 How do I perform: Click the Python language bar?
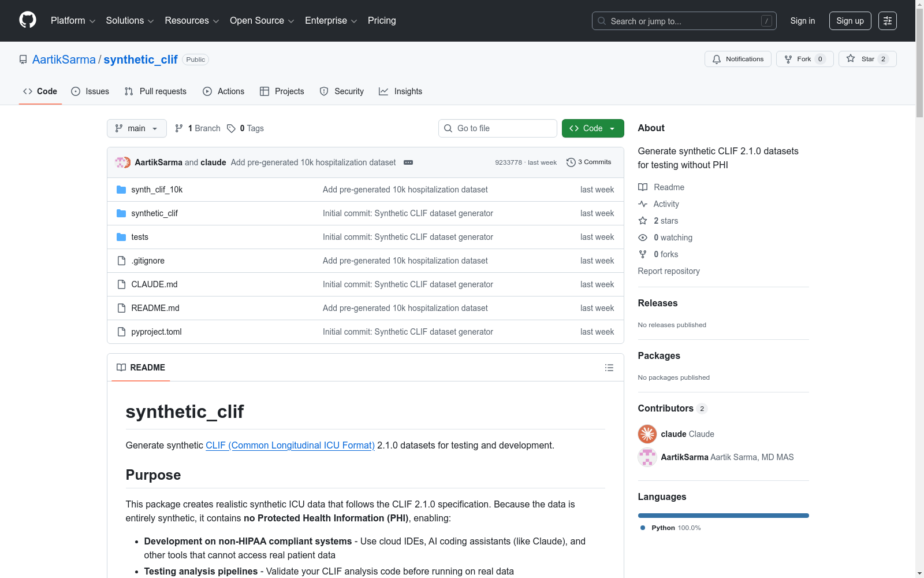[x=724, y=516]
